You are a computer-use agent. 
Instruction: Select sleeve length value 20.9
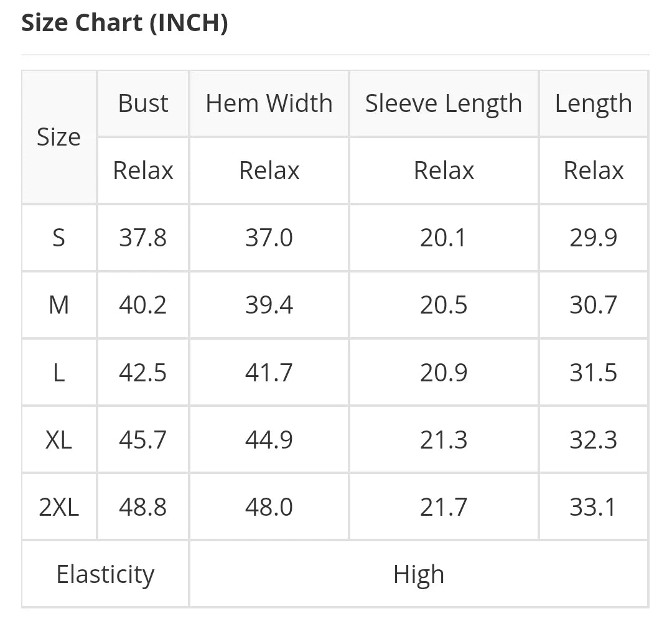(444, 373)
